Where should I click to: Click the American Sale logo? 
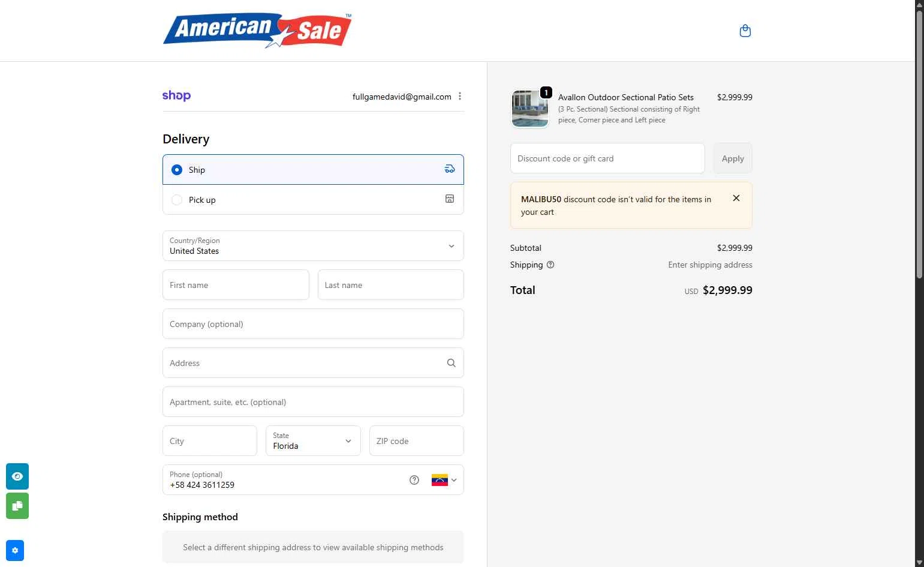(x=257, y=31)
